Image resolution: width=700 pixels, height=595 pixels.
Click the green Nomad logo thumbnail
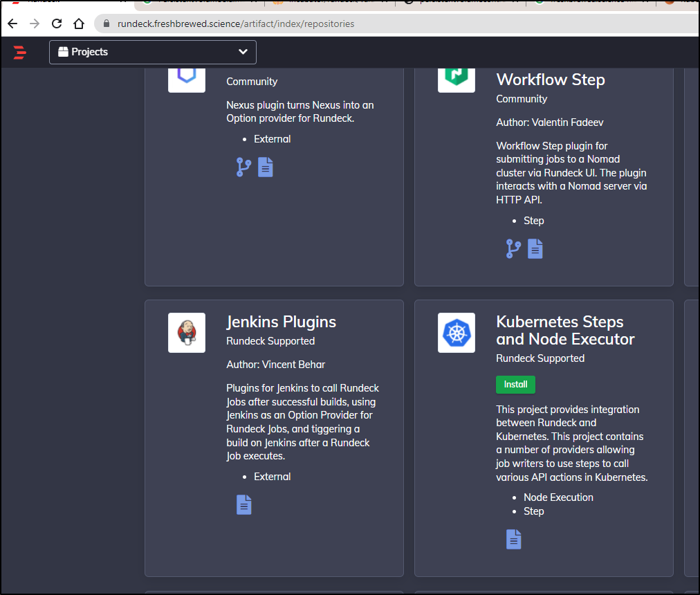click(x=457, y=80)
